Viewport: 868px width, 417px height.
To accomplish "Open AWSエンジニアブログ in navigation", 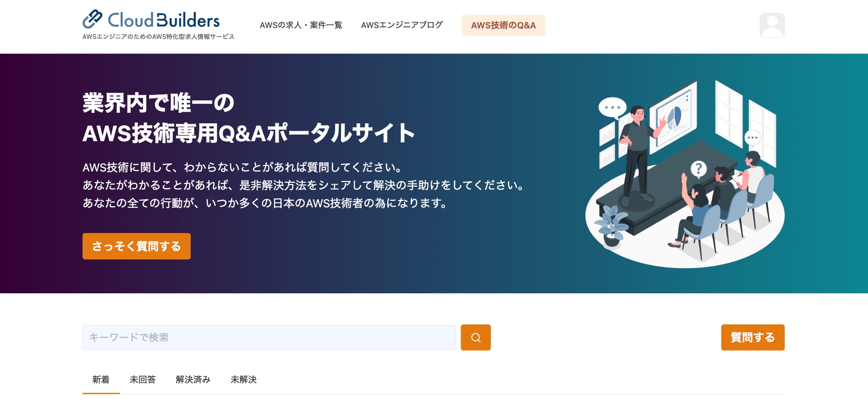I will [x=402, y=25].
